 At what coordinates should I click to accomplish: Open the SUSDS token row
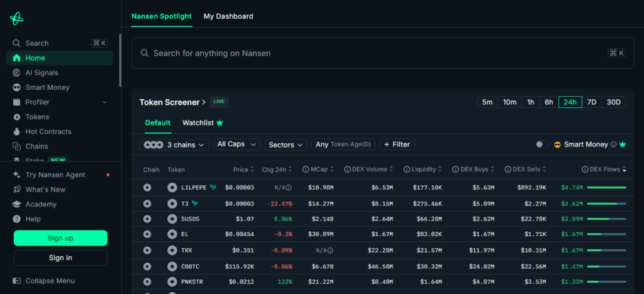point(382,219)
